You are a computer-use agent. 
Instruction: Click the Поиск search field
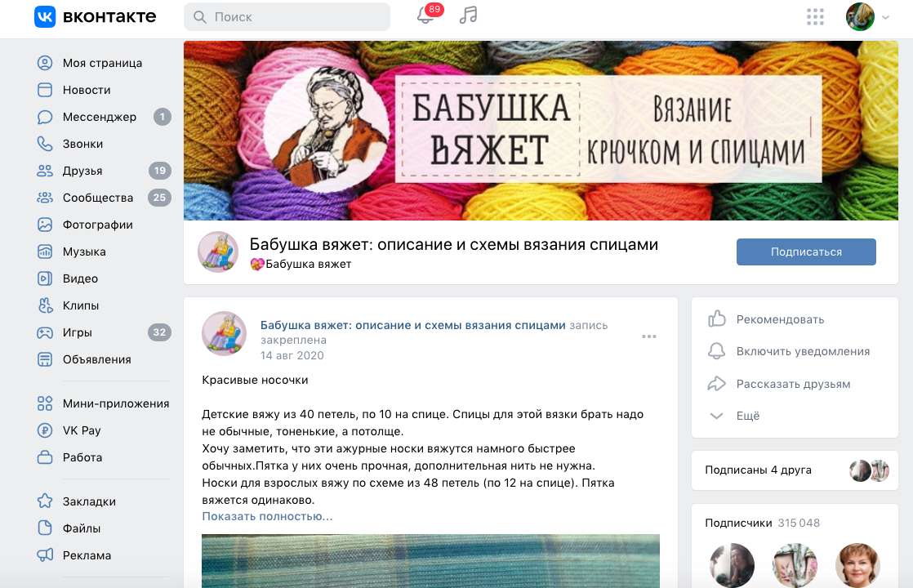tap(287, 17)
